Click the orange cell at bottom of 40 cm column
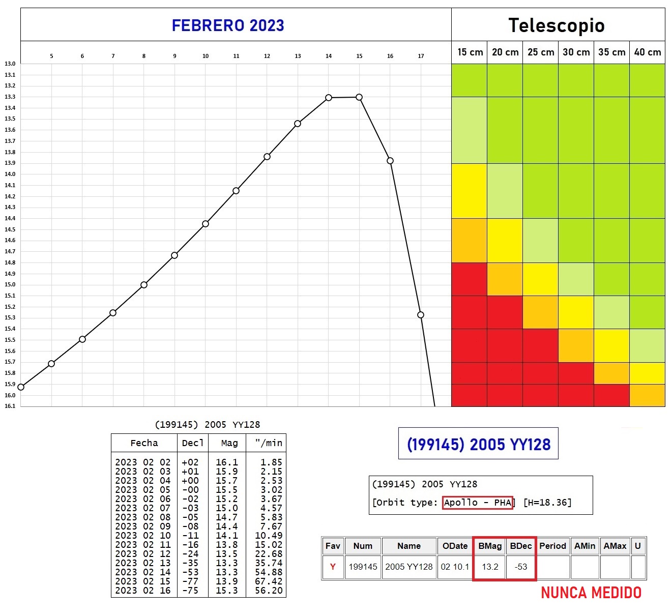The height and width of the screenshot is (616, 672). pos(648,395)
